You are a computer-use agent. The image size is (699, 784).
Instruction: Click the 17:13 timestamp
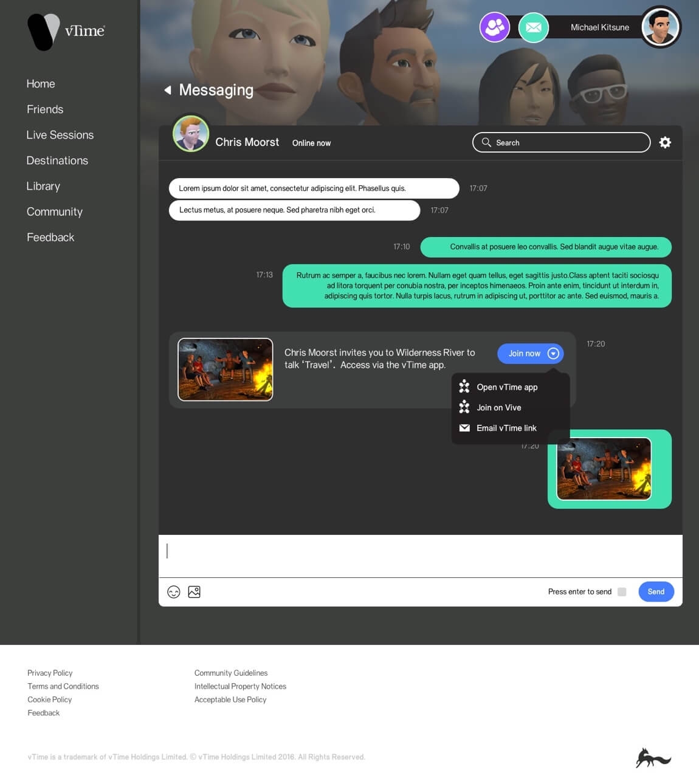point(264,275)
